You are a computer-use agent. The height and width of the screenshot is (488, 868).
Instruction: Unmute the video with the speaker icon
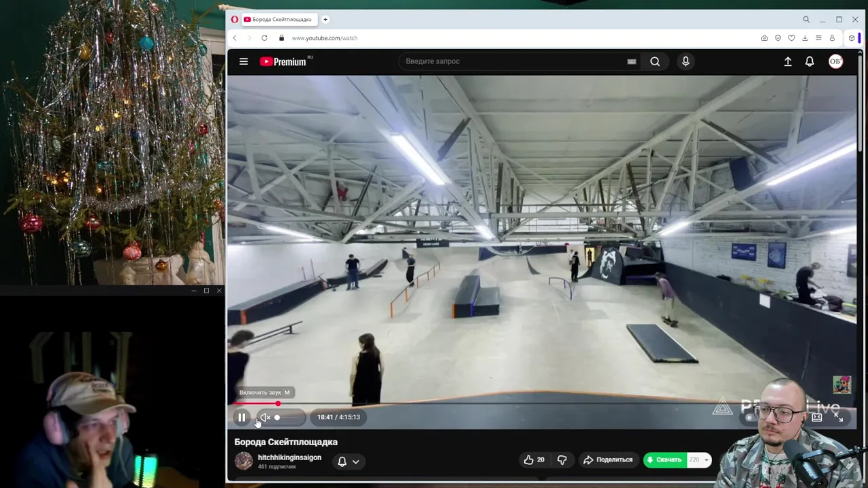click(x=265, y=418)
